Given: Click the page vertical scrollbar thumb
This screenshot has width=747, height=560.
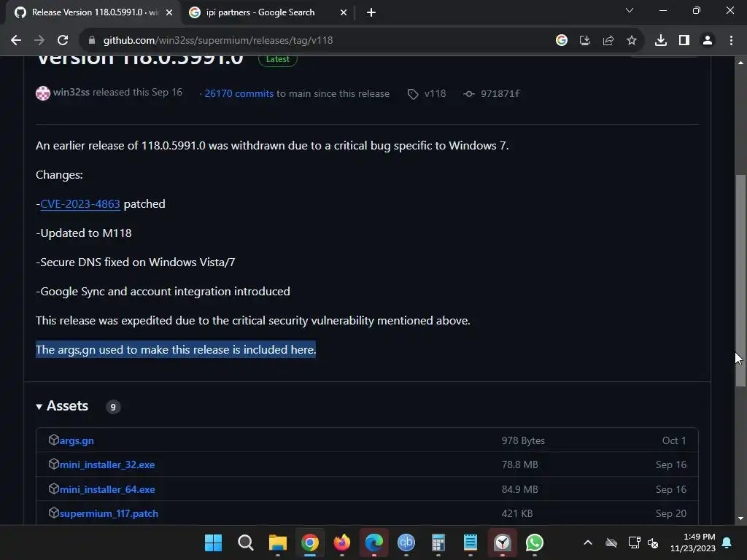Looking at the screenshot, I should (x=740, y=281).
